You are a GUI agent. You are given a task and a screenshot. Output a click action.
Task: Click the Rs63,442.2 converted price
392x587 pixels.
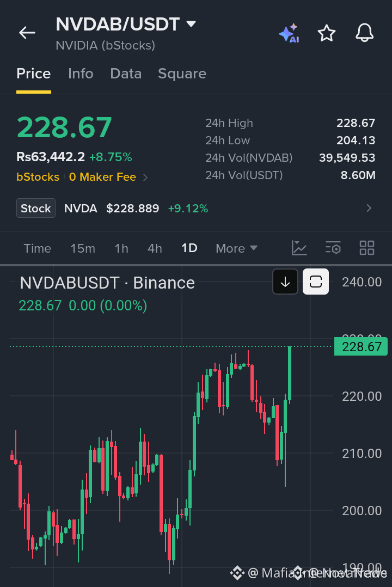51,157
